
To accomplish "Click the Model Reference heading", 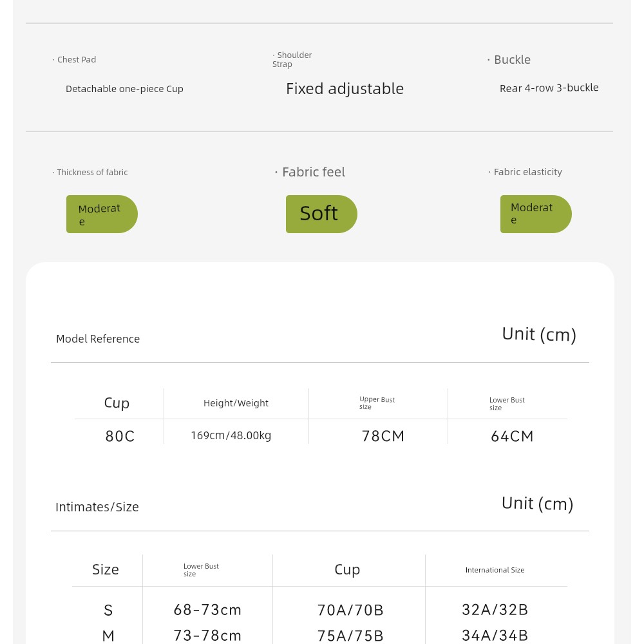I will pyautogui.click(x=98, y=339).
